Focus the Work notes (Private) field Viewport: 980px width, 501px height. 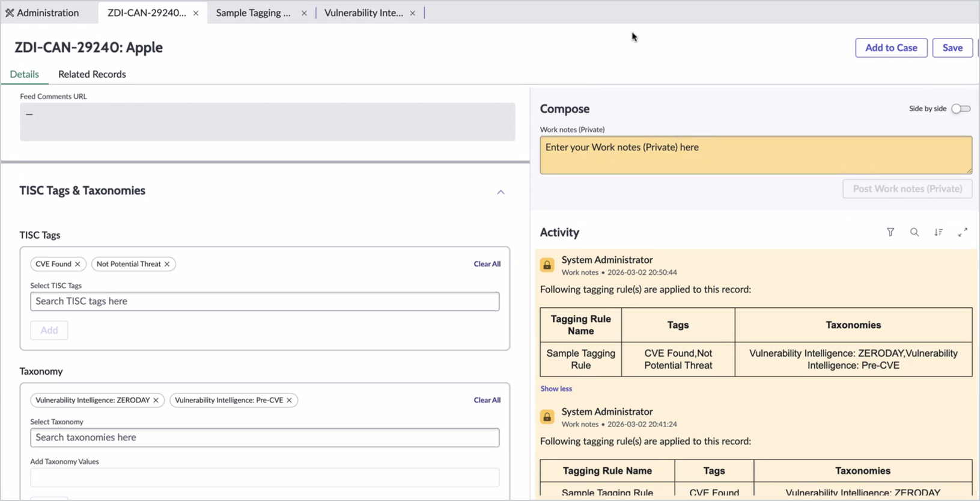(756, 155)
